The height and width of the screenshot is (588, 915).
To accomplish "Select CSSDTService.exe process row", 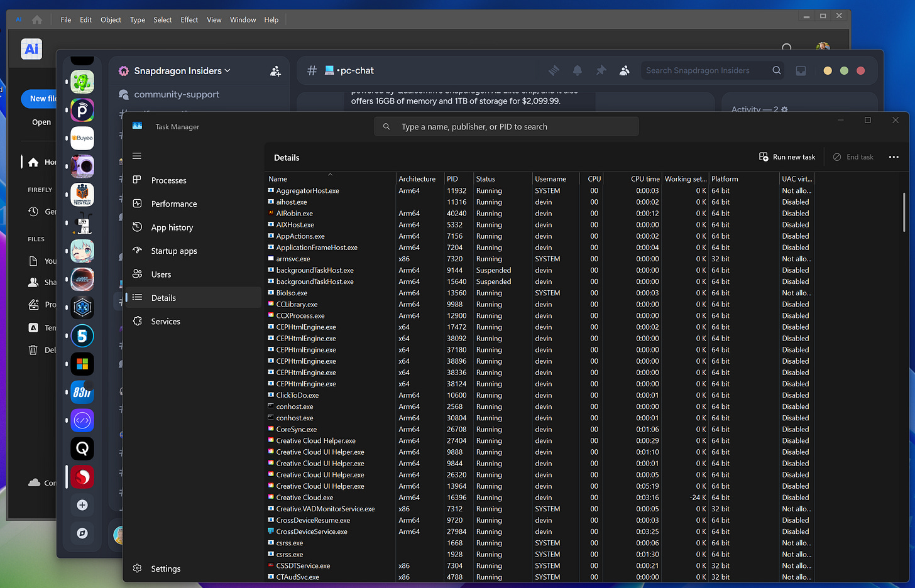I will pos(540,565).
